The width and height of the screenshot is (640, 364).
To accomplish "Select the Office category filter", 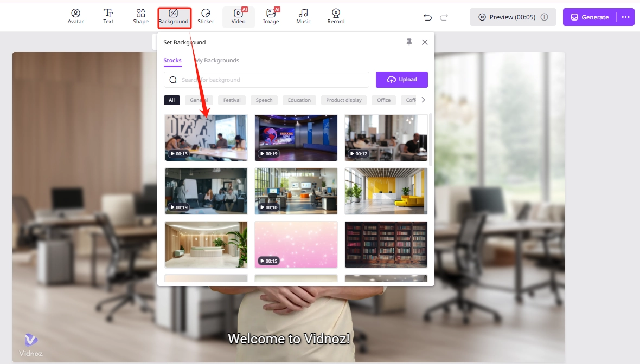I will (x=383, y=100).
